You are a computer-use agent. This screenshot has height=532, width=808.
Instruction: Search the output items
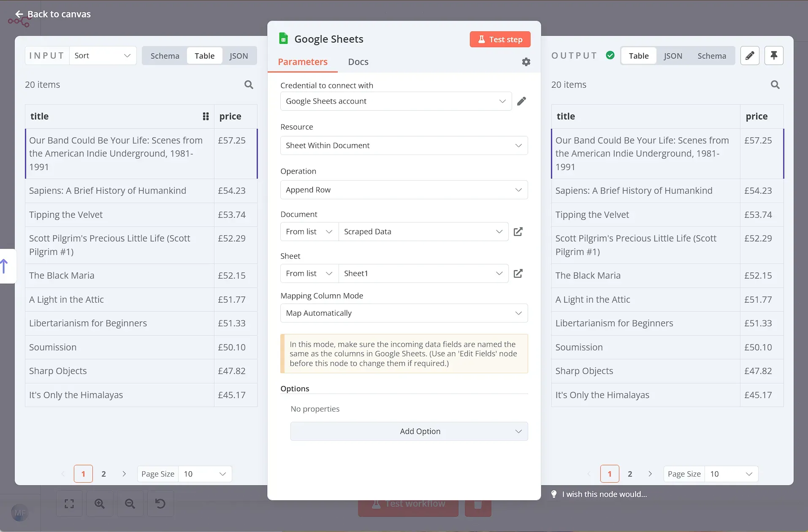tap(775, 84)
